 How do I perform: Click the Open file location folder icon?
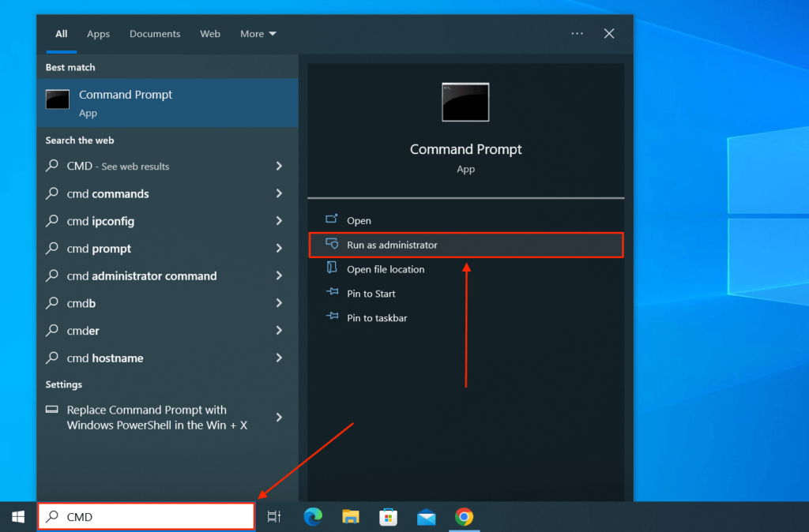(x=332, y=269)
